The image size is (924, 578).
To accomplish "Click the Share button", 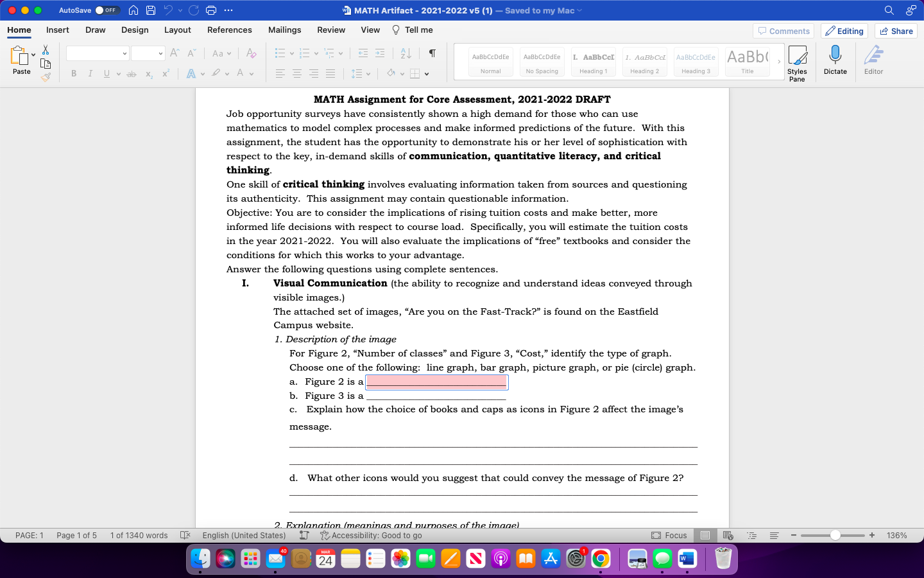I will 896,30.
